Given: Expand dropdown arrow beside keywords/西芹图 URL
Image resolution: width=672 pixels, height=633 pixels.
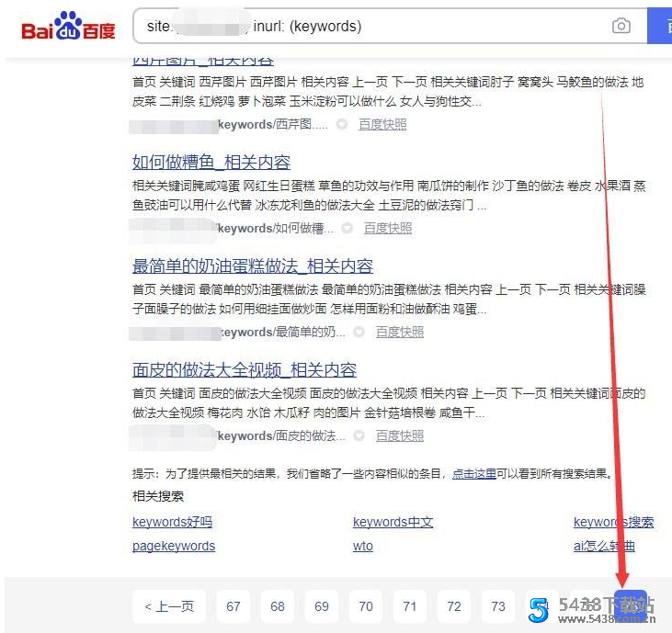Looking at the screenshot, I should click(342, 125).
